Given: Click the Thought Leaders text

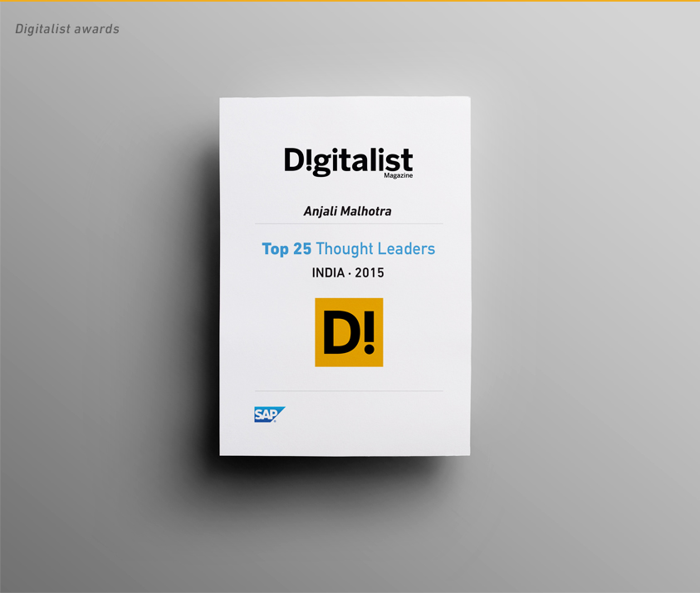Looking at the screenshot, I should coord(375,248).
